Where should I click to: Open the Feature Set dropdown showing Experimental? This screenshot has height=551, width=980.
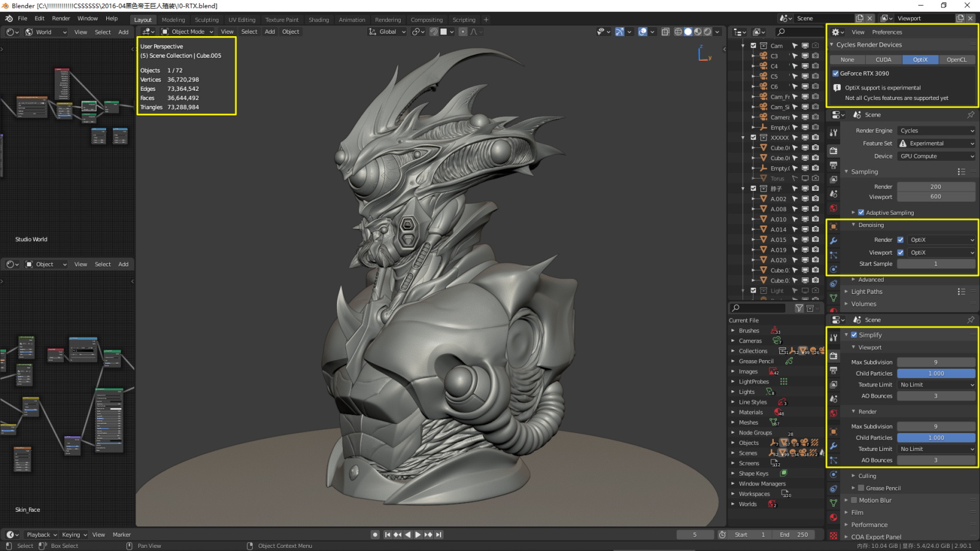click(x=936, y=144)
